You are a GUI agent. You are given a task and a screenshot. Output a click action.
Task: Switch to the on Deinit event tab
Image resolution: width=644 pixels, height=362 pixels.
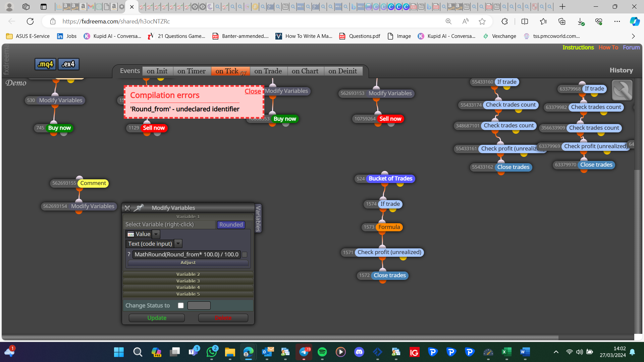pyautogui.click(x=343, y=71)
